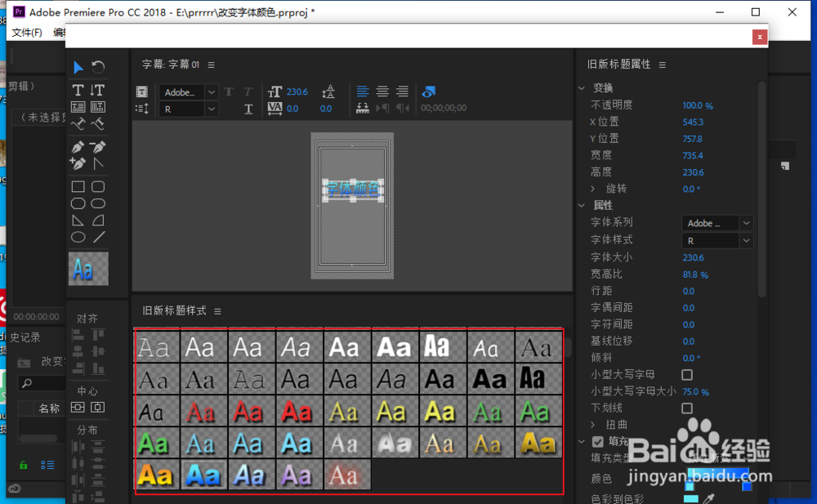
Task: Select the horizontal Type tool
Action: (x=78, y=90)
